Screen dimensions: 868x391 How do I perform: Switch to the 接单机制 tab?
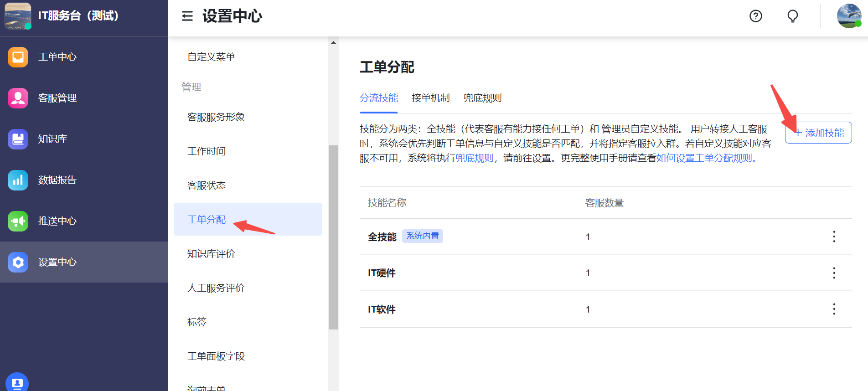[430, 98]
